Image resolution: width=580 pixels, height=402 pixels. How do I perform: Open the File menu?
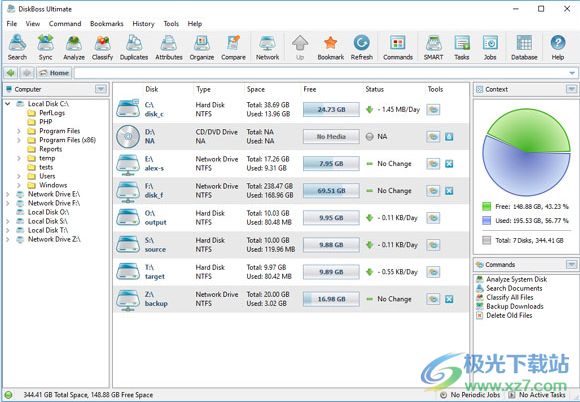pos(12,24)
